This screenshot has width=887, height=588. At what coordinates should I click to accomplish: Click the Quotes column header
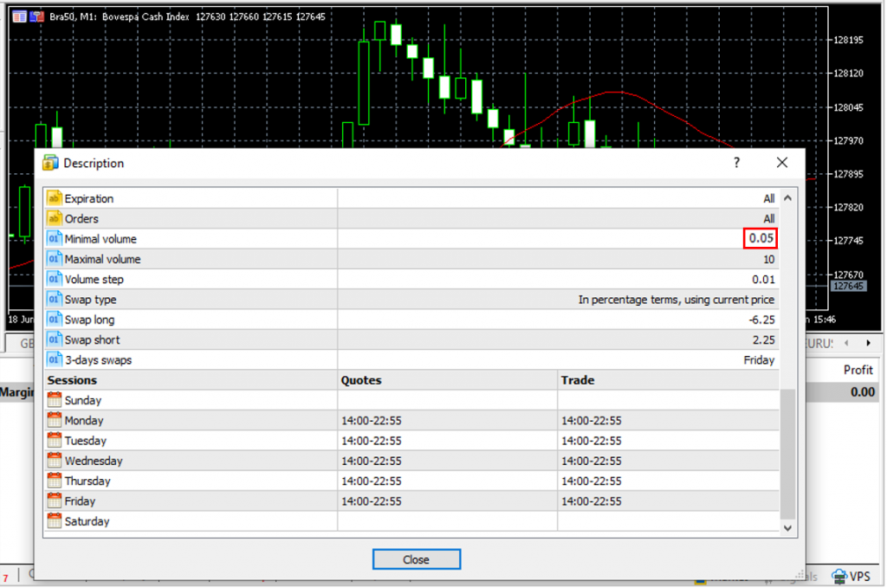(361, 380)
